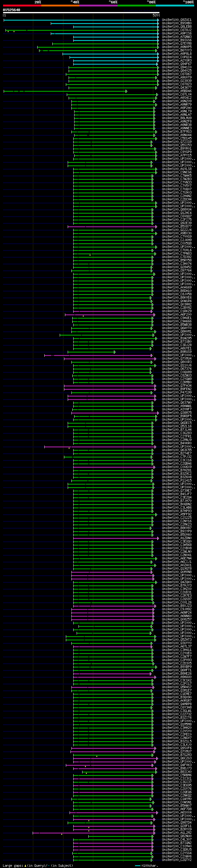This screenshot has height=868, width=197.
Task: Select hit label UniRef100_B9RUS9
Action: (x=177, y=352)
